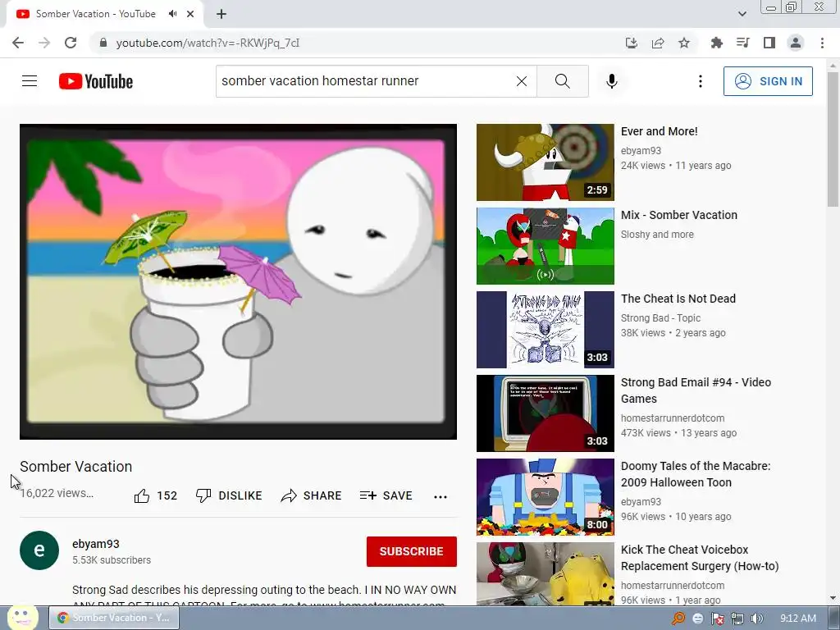Open Strong Bad Email #94 thumbnail
This screenshot has height=630, width=840.
coord(546,413)
